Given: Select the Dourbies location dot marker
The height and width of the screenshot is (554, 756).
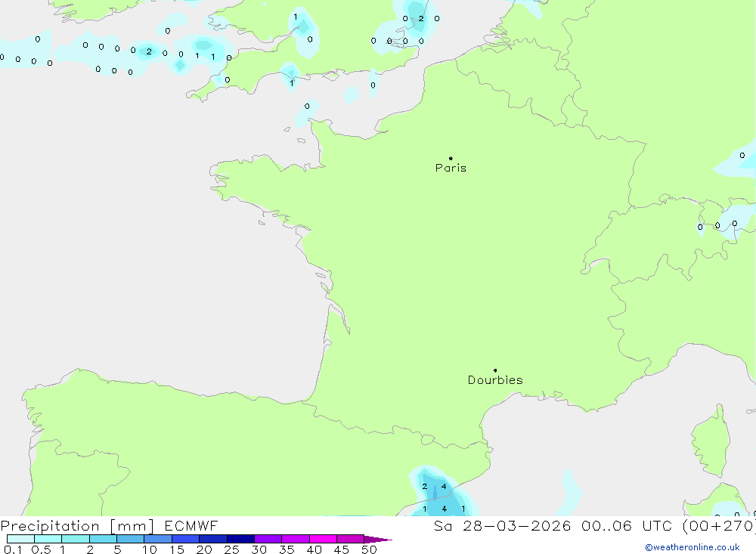Looking at the screenshot, I should pos(495,370).
